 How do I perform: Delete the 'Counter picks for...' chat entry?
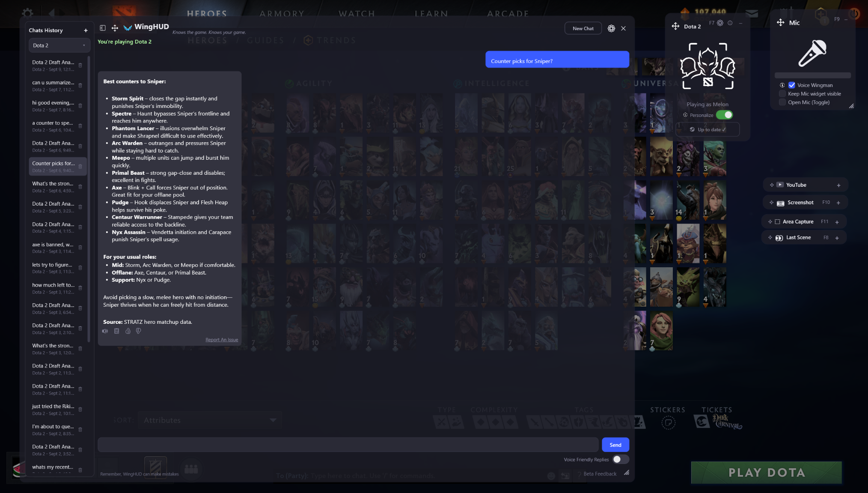point(80,167)
